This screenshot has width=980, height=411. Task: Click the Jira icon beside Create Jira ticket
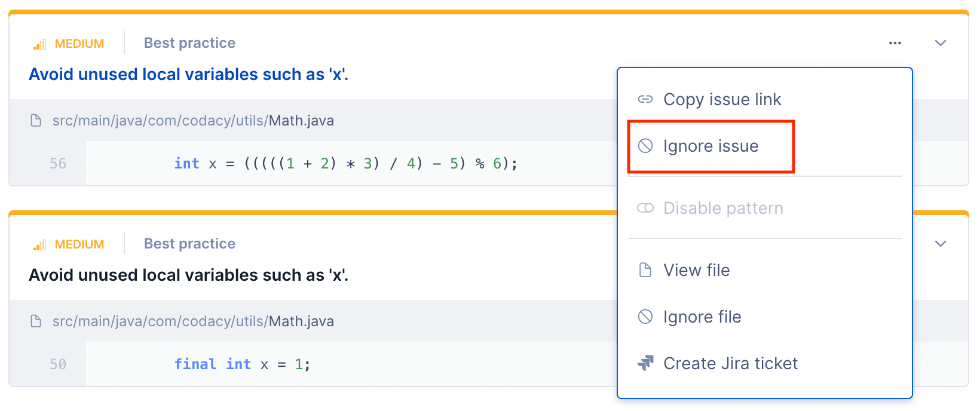tap(645, 363)
